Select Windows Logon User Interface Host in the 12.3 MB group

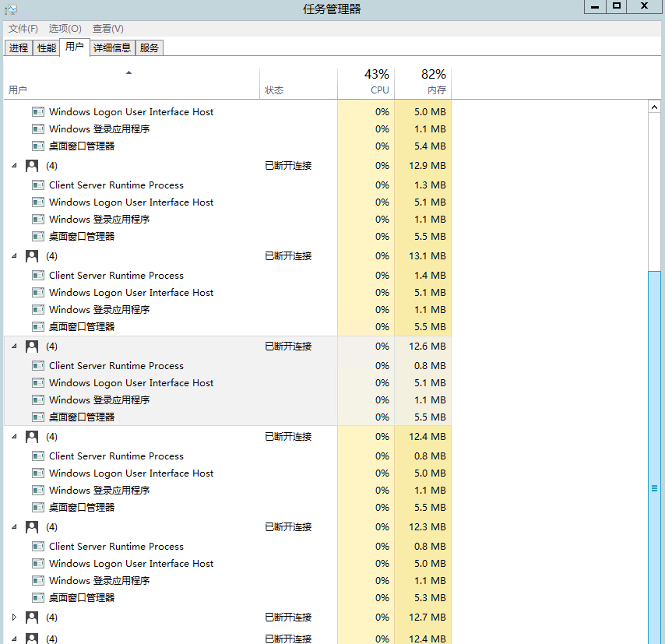(x=227, y=563)
